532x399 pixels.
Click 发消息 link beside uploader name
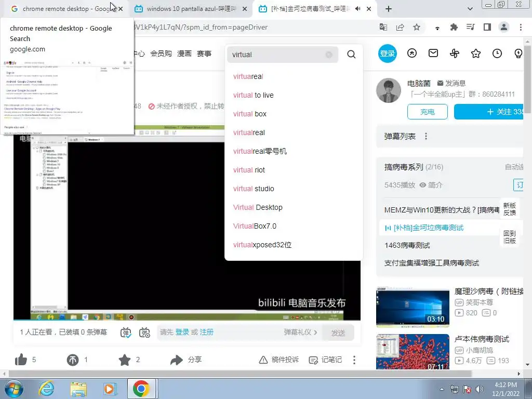point(451,83)
